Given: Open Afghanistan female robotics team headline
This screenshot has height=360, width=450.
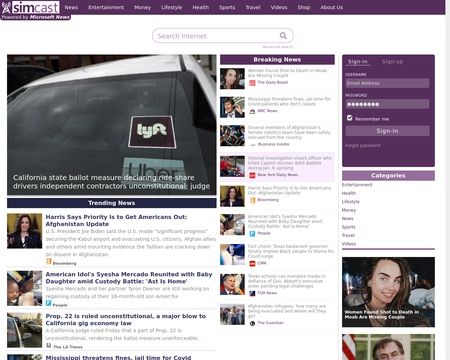Looking at the screenshot, I should click(x=289, y=132).
